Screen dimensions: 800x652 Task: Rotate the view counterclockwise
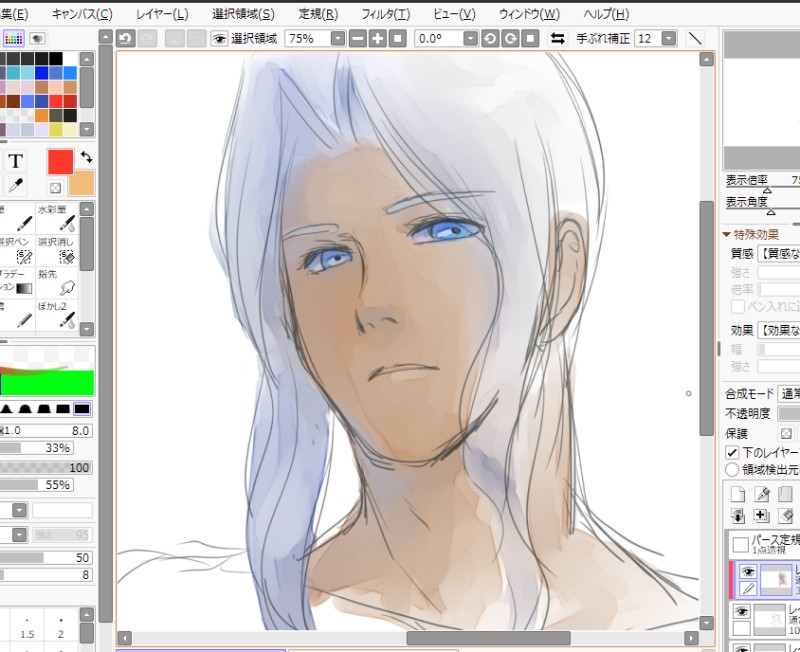point(490,39)
